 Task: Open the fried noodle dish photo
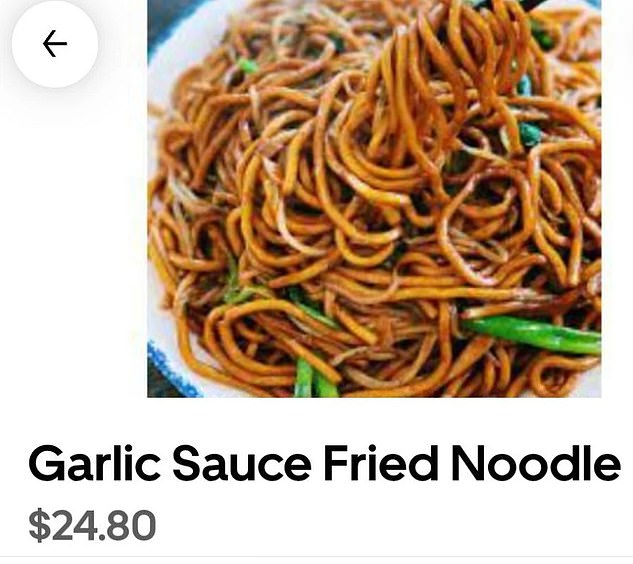pos(374,199)
